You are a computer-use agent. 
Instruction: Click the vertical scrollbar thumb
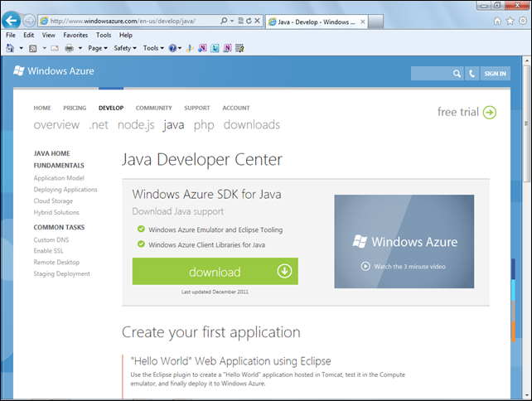click(526, 123)
